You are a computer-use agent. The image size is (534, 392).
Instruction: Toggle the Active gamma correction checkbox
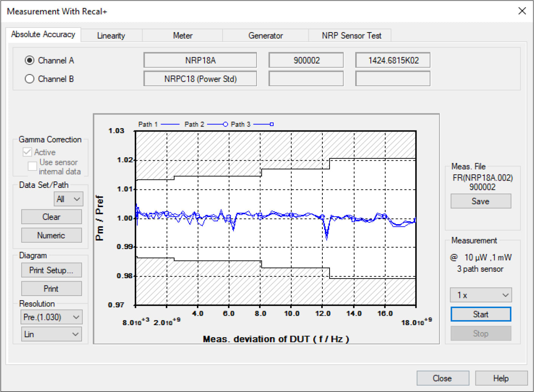tap(27, 152)
